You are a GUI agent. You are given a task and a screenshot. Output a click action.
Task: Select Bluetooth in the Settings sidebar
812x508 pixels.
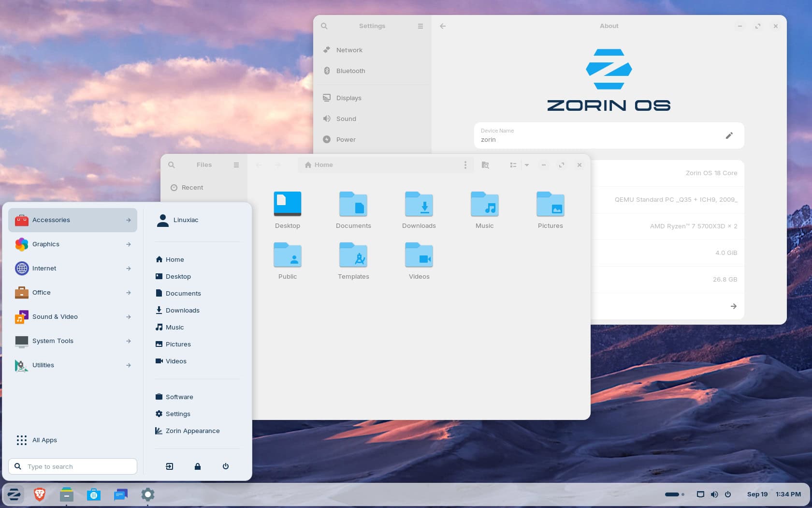350,71
